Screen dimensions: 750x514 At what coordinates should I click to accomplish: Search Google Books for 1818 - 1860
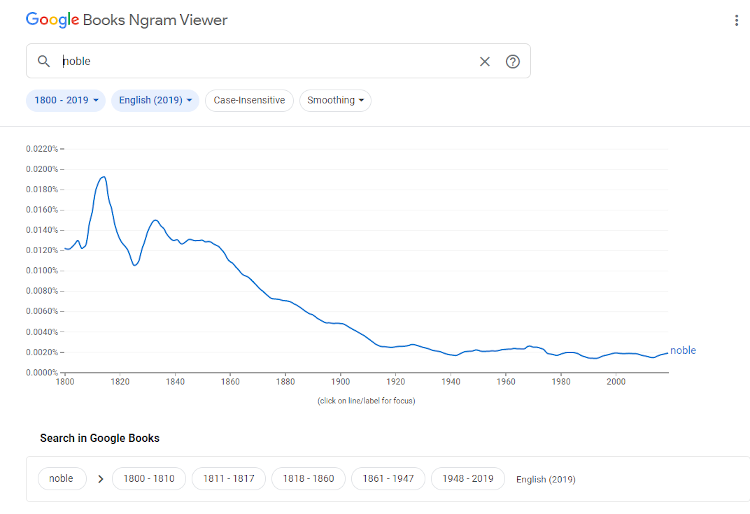click(309, 479)
